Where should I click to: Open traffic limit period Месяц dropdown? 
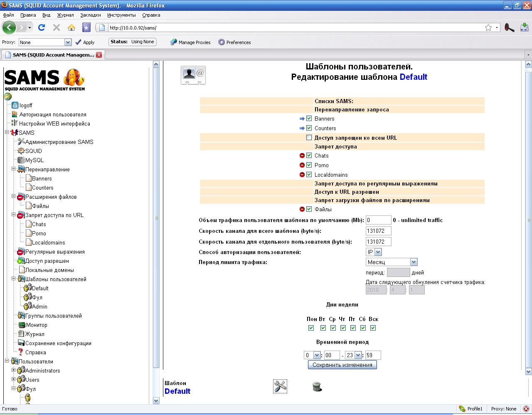(392, 262)
